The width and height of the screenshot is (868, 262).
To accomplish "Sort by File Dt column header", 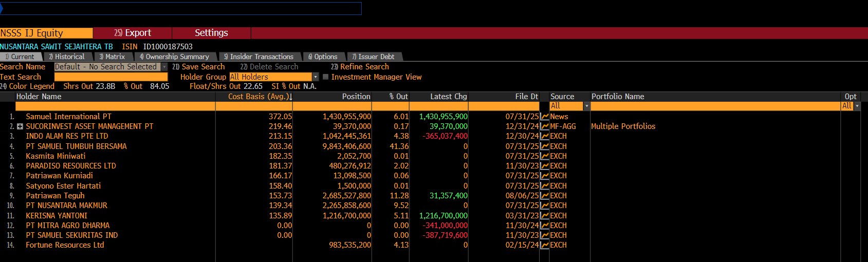I will pyautogui.click(x=527, y=97).
